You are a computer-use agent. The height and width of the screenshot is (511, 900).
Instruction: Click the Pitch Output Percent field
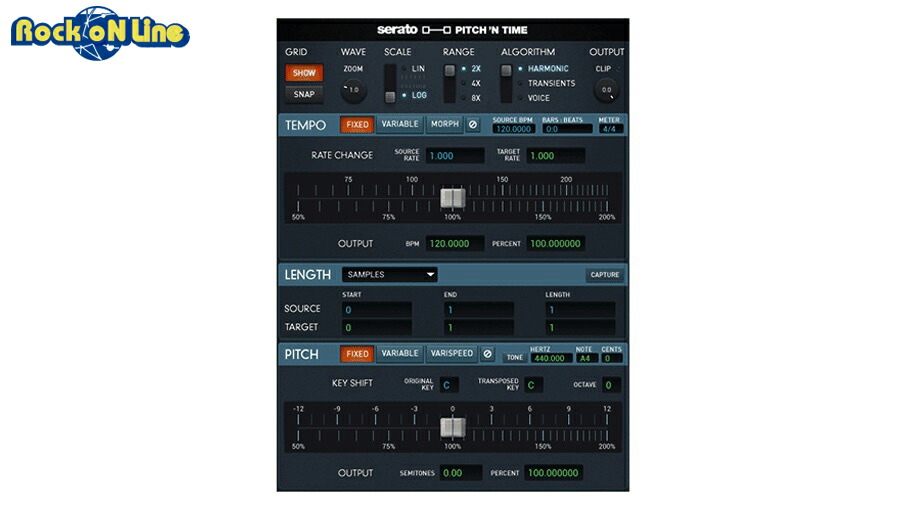tap(553, 473)
